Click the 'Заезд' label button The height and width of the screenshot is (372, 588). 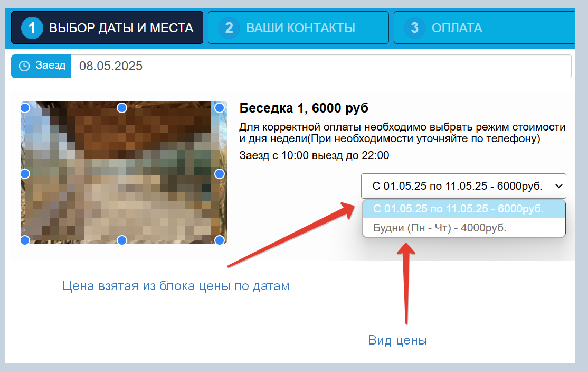[x=41, y=67]
